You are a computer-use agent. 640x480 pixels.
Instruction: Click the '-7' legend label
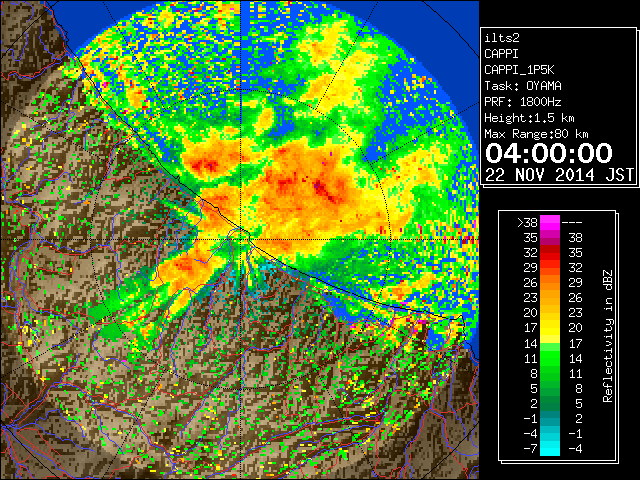(x=530, y=449)
